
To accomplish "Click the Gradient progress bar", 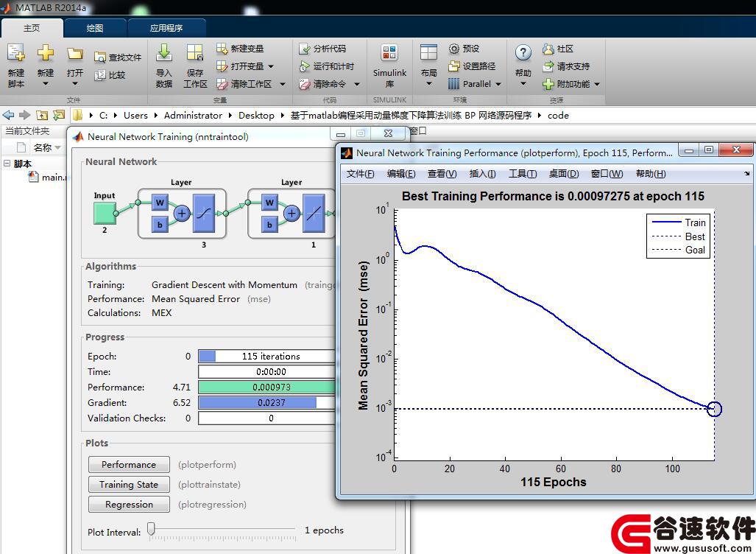I will pos(266,402).
